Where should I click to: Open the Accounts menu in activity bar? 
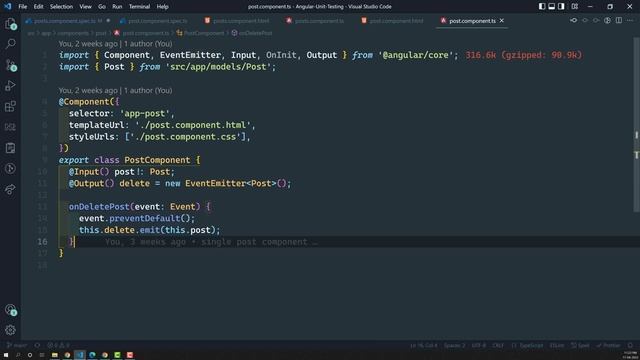pyautogui.click(x=11, y=310)
